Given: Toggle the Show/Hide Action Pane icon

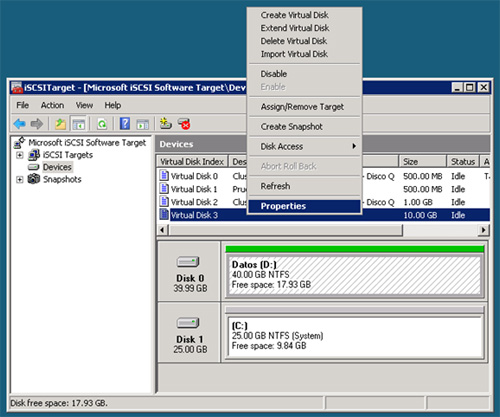Looking at the screenshot, I should 143,124.
